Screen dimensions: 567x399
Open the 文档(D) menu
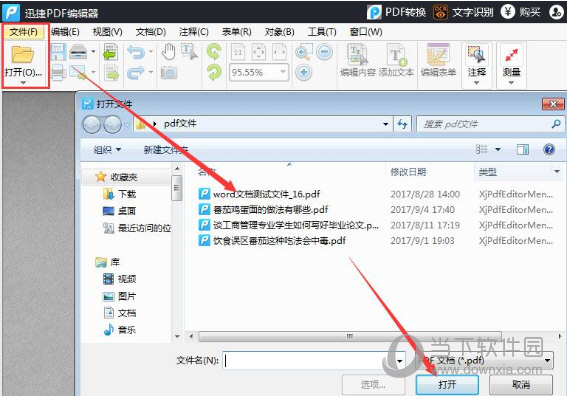pos(151,32)
